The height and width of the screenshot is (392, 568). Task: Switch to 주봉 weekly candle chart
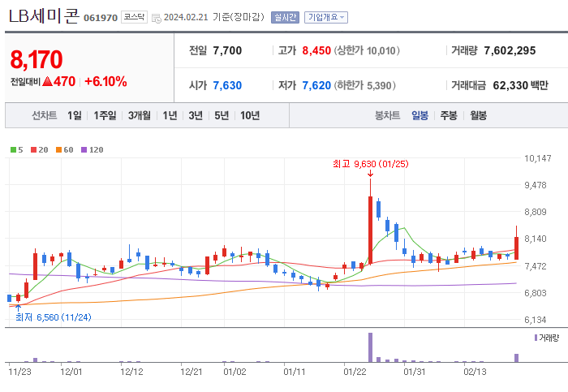click(x=449, y=115)
